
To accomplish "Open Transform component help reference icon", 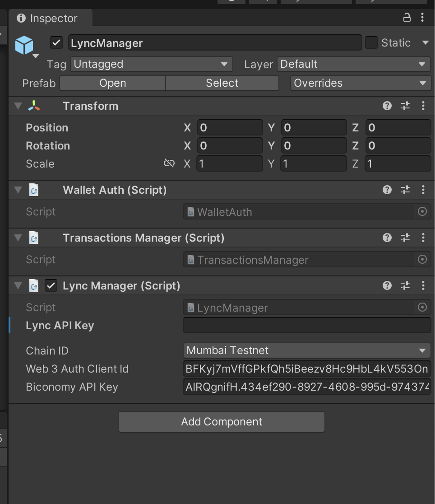I will (387, 106).
